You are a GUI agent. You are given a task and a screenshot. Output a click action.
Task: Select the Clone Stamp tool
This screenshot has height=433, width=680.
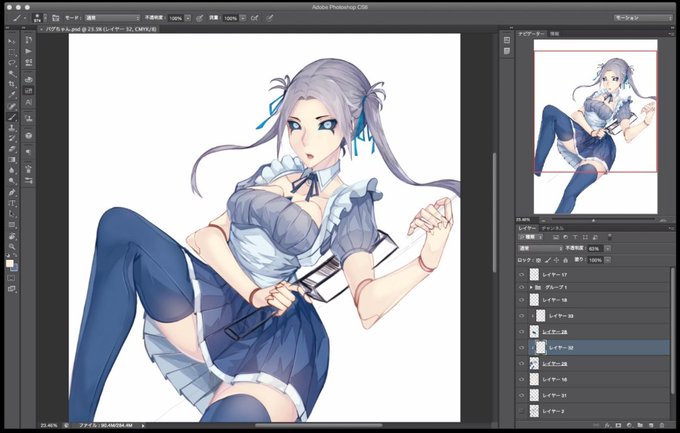click(12, 128)
